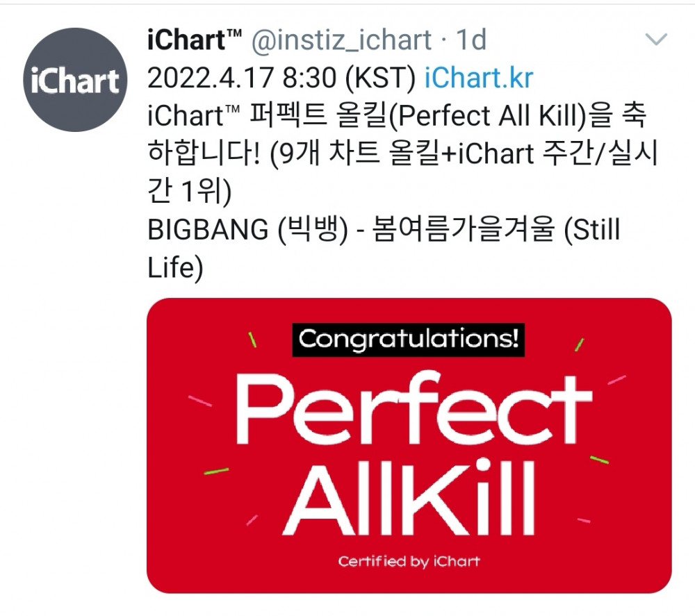Click the Certified by iChart caption

(x=409, y=562)
